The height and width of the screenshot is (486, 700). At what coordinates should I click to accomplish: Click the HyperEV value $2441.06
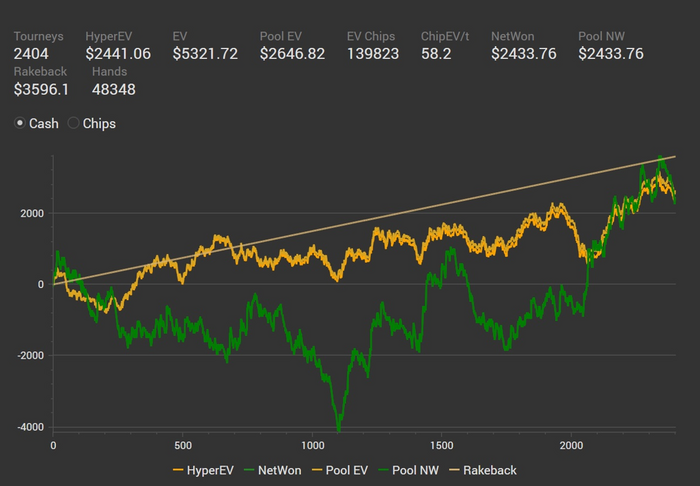coord(118,54)
